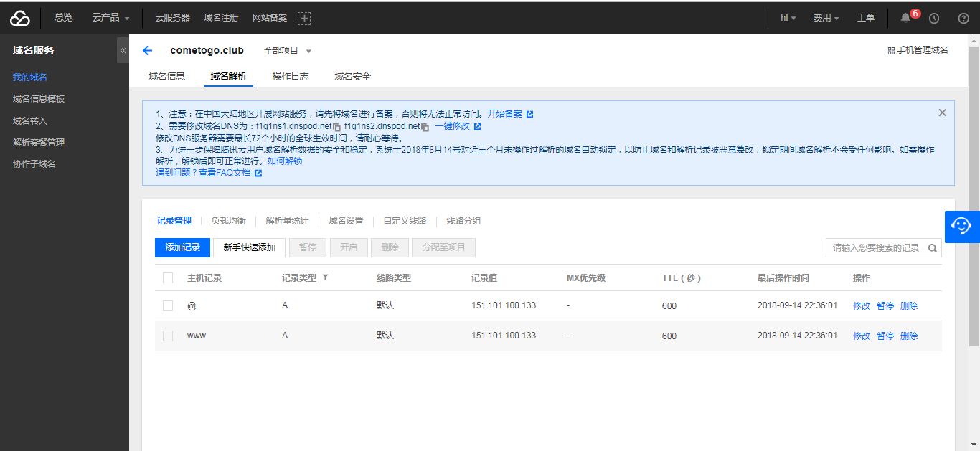The image size is (980, 451).
Task: Click the blue back arrow beside cometogo.club
Action: click(148, 50)
